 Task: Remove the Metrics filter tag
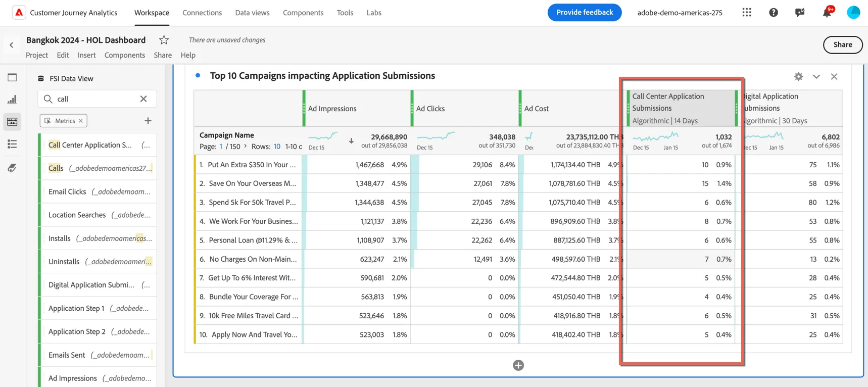81,121
